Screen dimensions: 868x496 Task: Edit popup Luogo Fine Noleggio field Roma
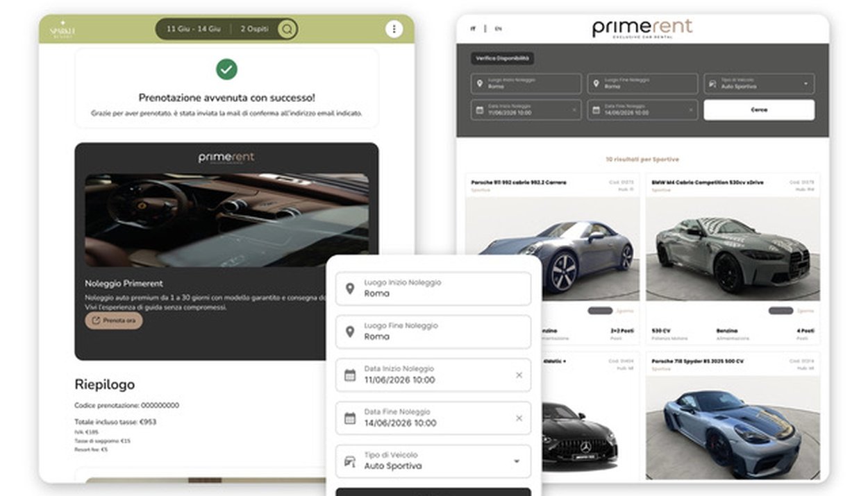point(433,332)
